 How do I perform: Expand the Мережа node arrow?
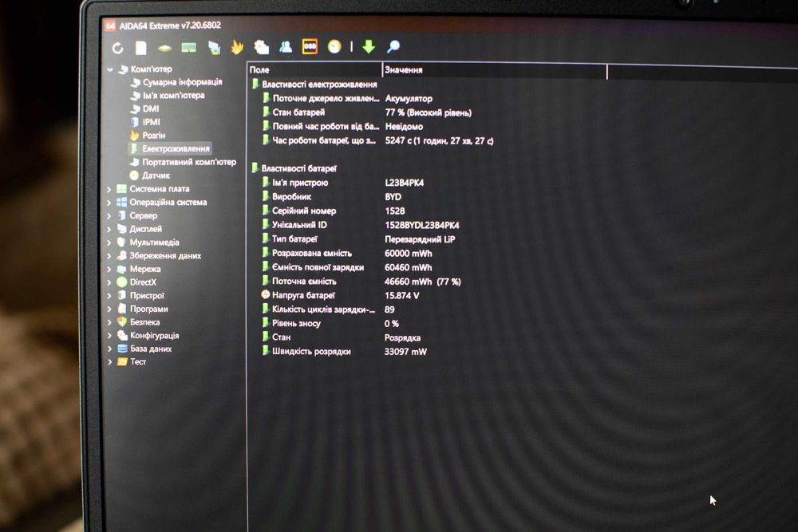109,269
